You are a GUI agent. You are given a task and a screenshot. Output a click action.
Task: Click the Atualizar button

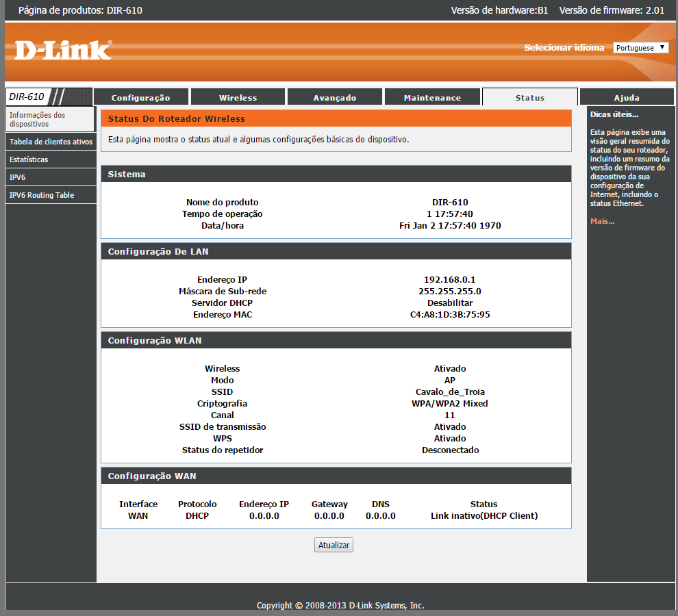(x=334, y=545)
